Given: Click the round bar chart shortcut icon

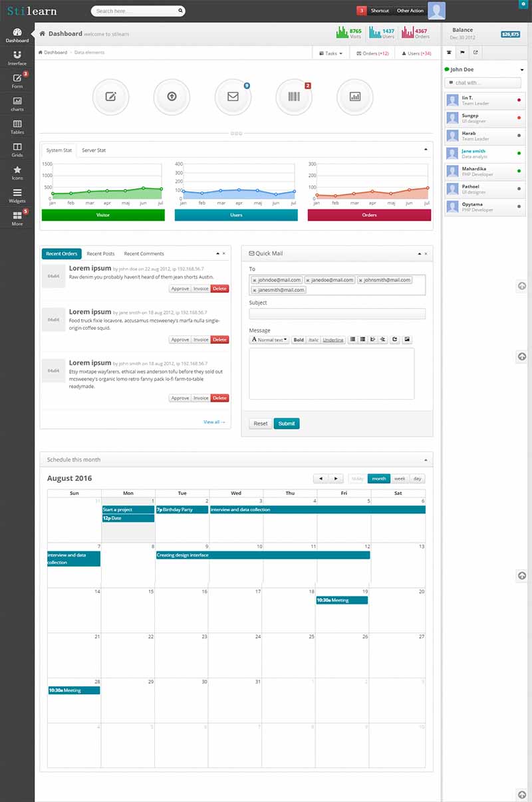Looking at the screenshot, I should pyautogui.click(x=355, y=96).
